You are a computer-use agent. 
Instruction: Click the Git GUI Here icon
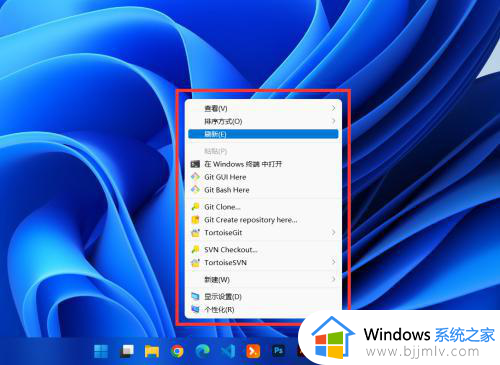pyautogui.click(x=195, y=177)
